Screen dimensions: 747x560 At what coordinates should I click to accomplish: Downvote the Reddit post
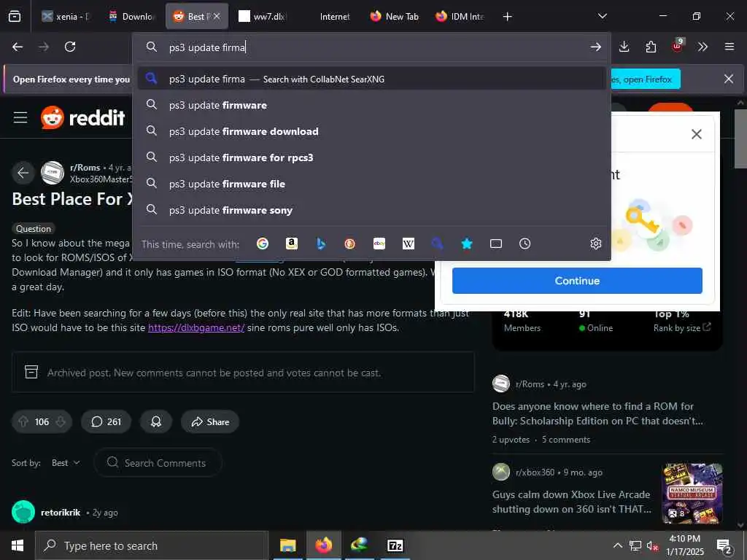(x=61, y=422)
